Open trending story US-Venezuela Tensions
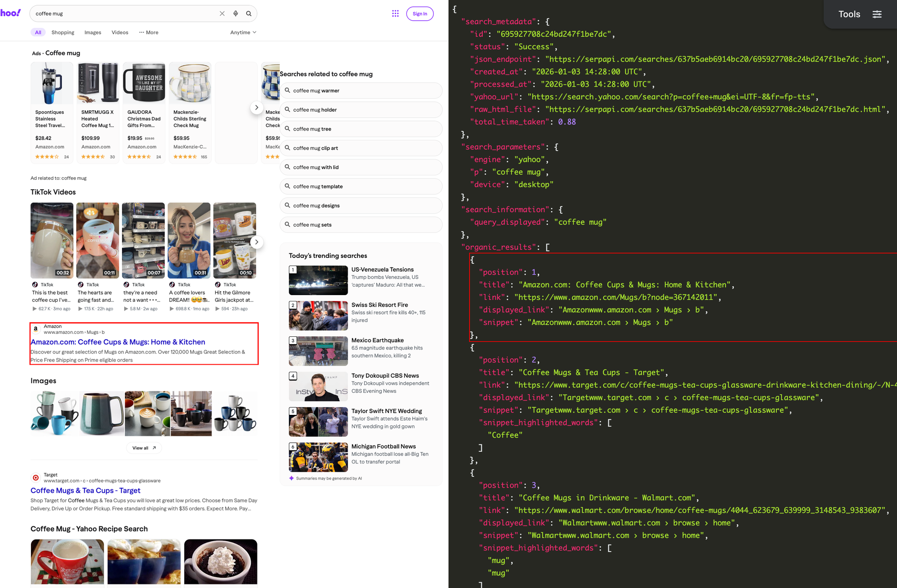This screenshot has height=588, width=897. click(383, 270)
